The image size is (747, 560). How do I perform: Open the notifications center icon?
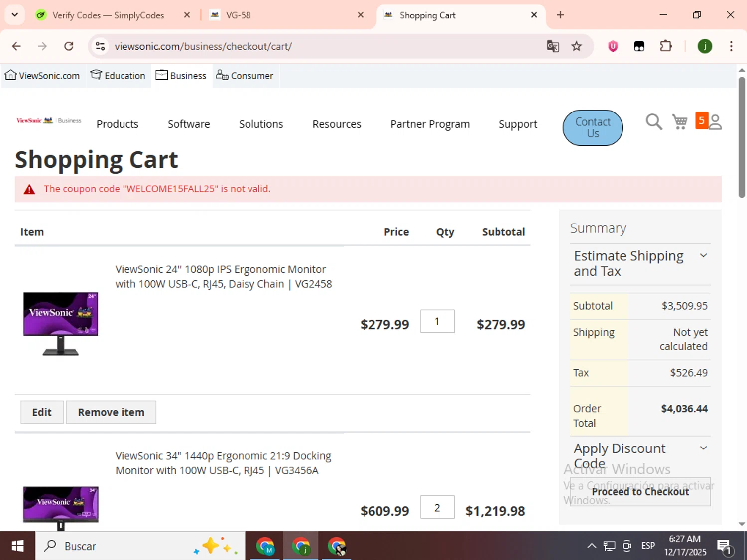coord(725,547)
